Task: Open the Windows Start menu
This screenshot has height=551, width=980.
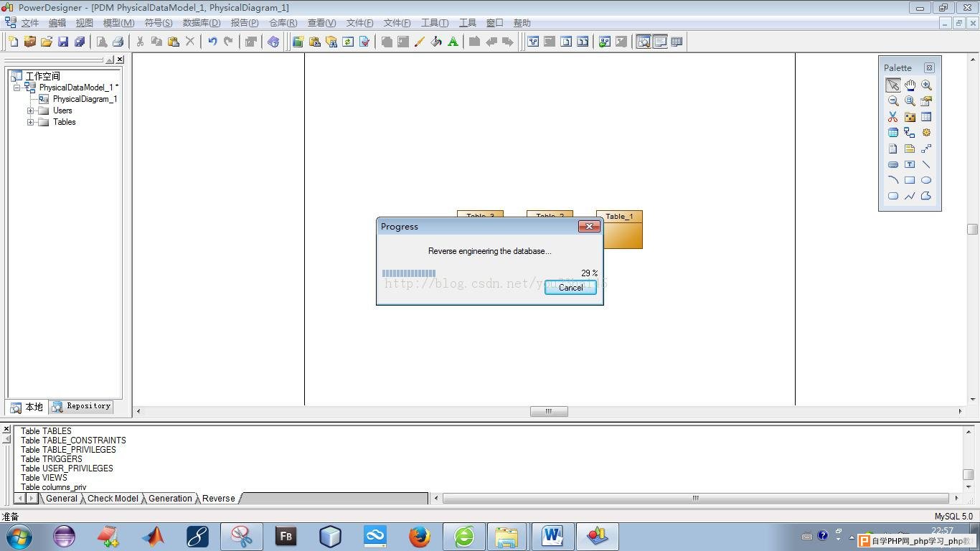Action: pos(19,536)
